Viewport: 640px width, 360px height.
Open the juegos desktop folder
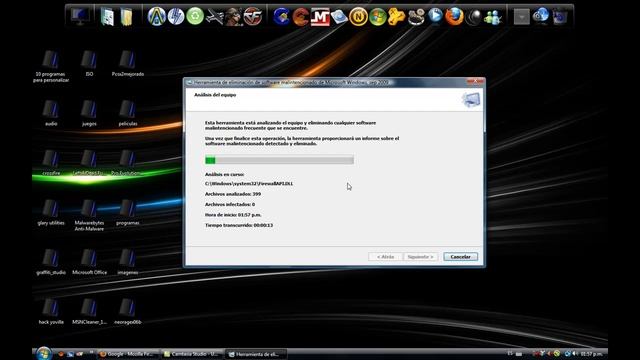pos(89,113)
